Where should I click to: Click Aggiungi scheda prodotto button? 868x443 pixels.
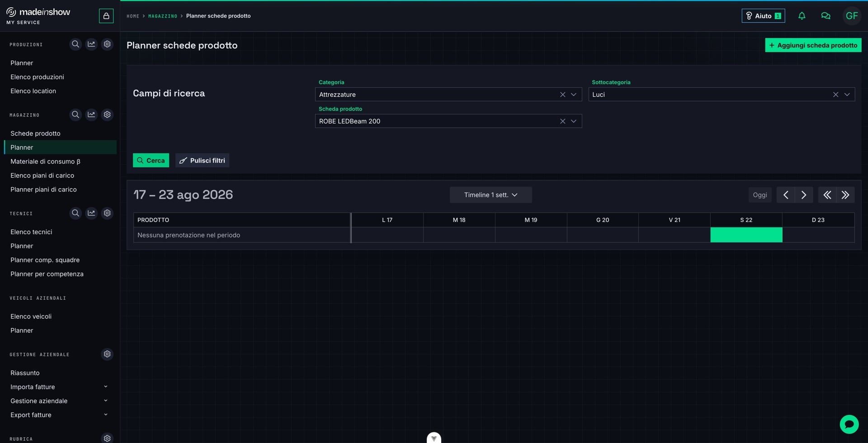pyautogui.click(x=813, y=45)
